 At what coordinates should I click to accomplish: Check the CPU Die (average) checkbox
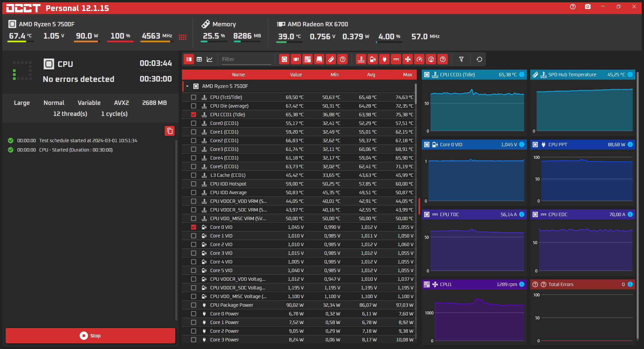pos(194,106)
